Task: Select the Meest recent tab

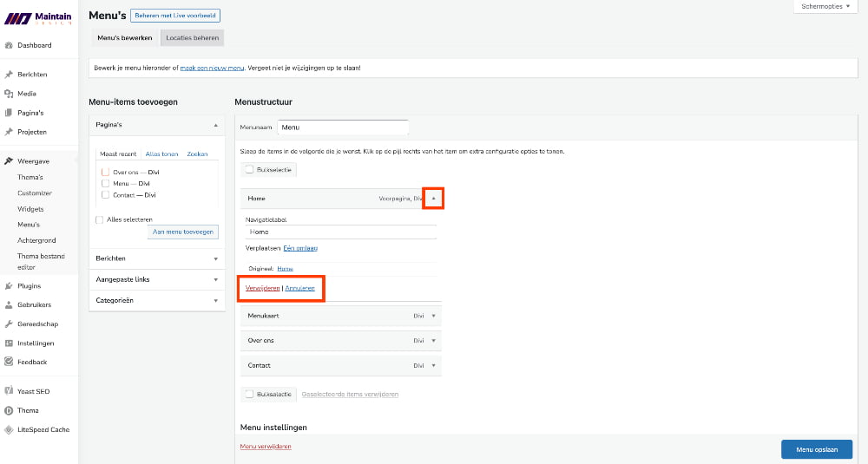Action: (118, 154)
